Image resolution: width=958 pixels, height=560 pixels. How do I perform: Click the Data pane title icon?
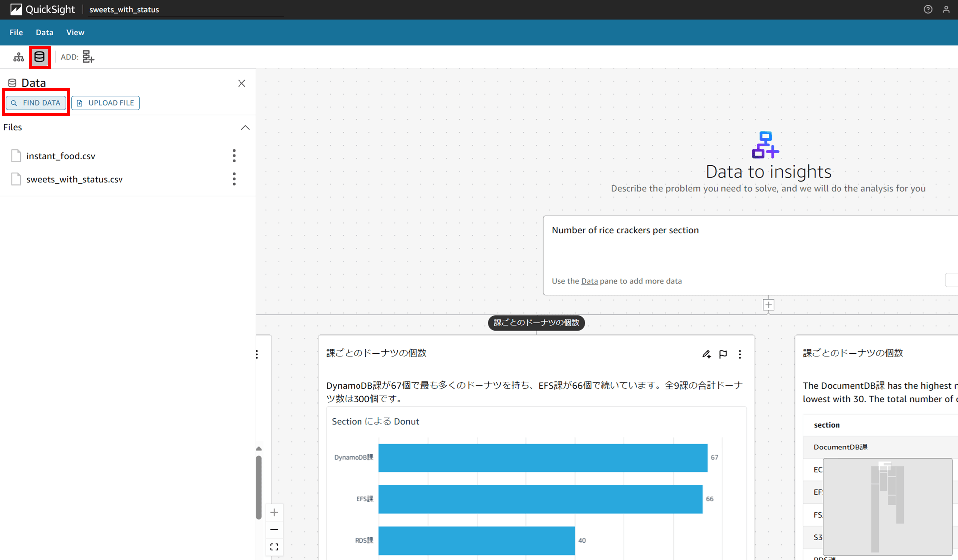click(x=12, y=83)
